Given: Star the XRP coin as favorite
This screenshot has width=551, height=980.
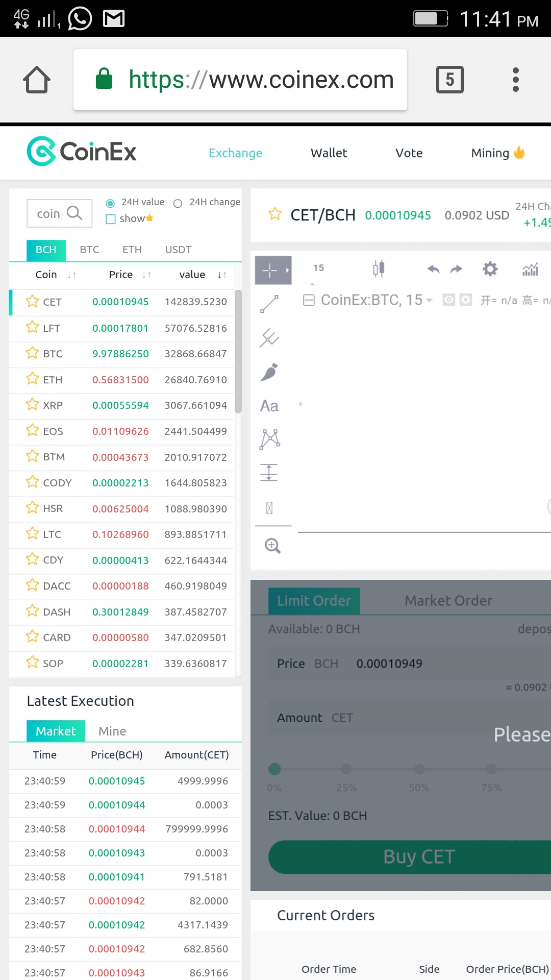Looking at the screenshot, I should tap(33, 404).
